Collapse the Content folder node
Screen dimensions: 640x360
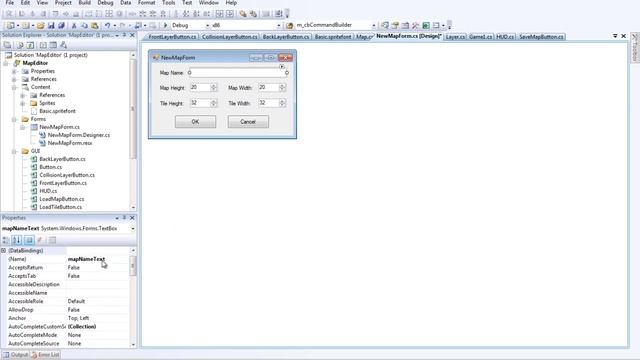point(14,87)
